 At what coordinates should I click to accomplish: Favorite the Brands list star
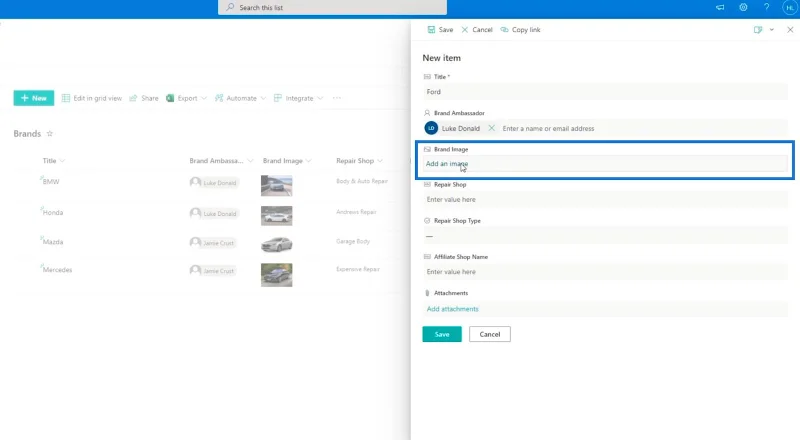[x=49, y=134]
